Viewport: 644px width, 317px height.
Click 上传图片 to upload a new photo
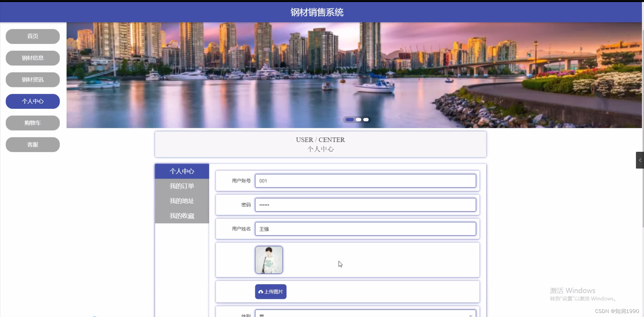pyautogui.click(x=270, y=291)
